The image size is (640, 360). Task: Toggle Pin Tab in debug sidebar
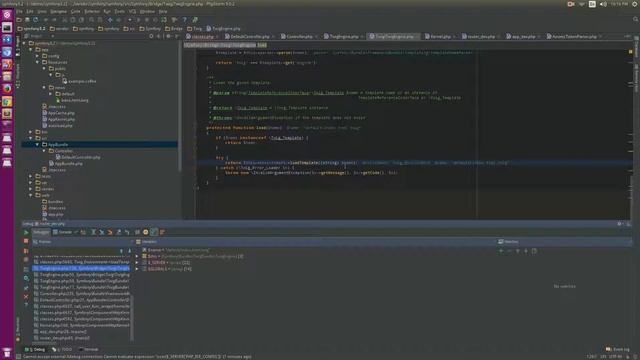(26, 288)
